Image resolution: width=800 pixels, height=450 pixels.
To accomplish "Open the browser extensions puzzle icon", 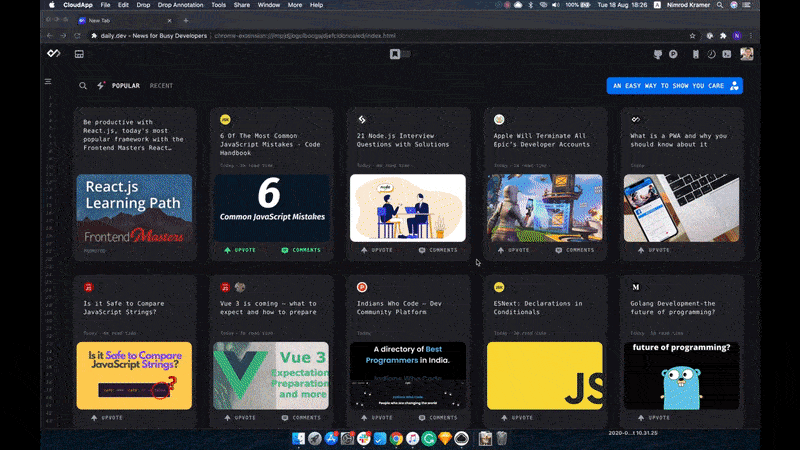I will 723,36.
